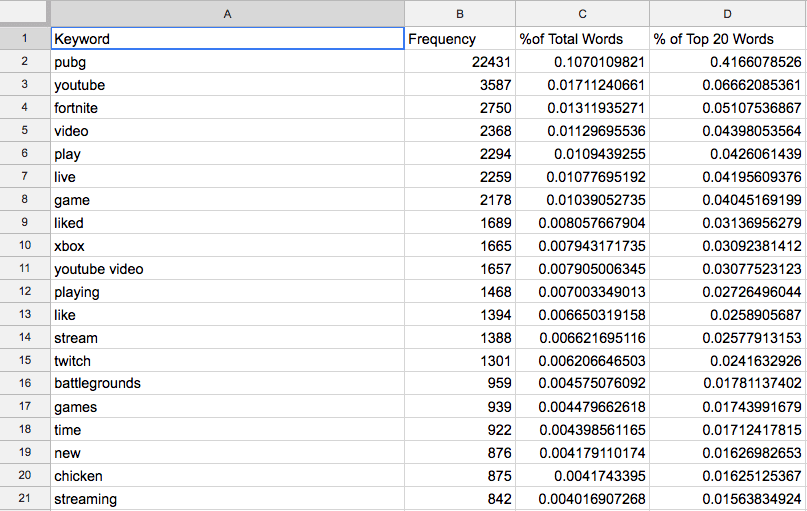Select the 'games' cell in row 17
The height and width of the screenshot is (511, 807).
click(x=227, y=407)
